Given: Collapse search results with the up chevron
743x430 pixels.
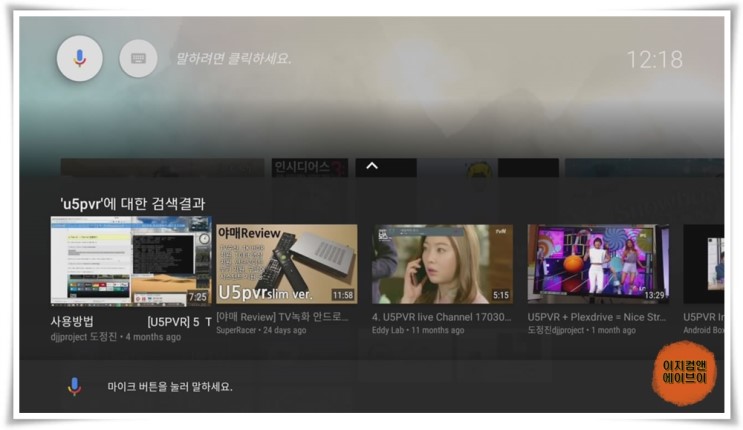Looking at the screenshot, I should pyautogui.click(x=372, y=166).
